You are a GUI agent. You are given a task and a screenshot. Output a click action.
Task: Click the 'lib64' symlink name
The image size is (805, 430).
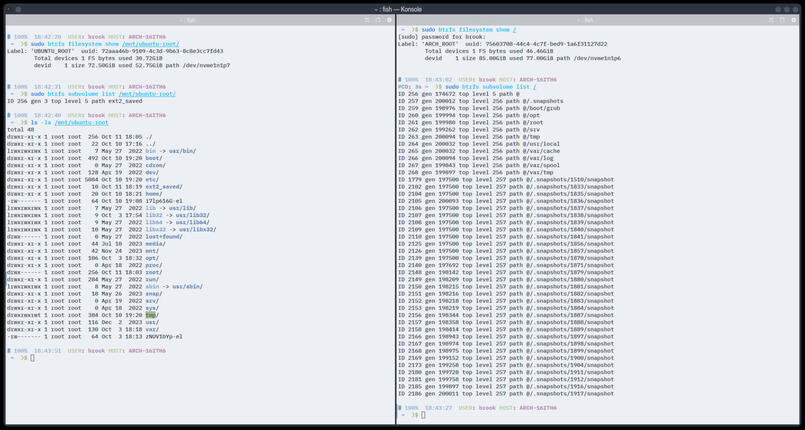(x=154, y=223)
